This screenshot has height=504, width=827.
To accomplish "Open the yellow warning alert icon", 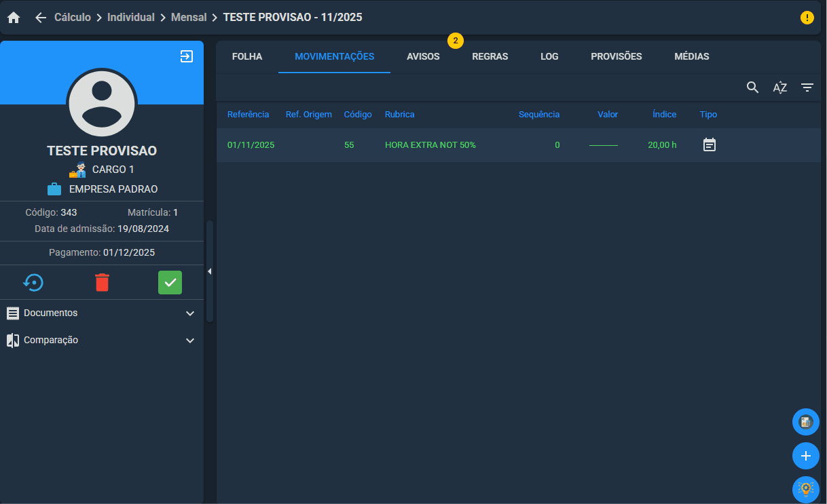I will (x=807, y=18).
